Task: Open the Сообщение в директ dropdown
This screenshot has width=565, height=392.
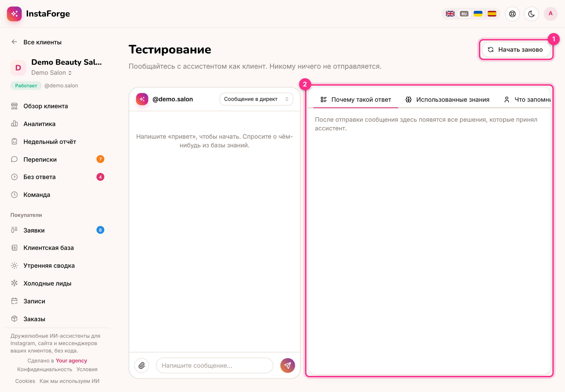Action: 256,99
